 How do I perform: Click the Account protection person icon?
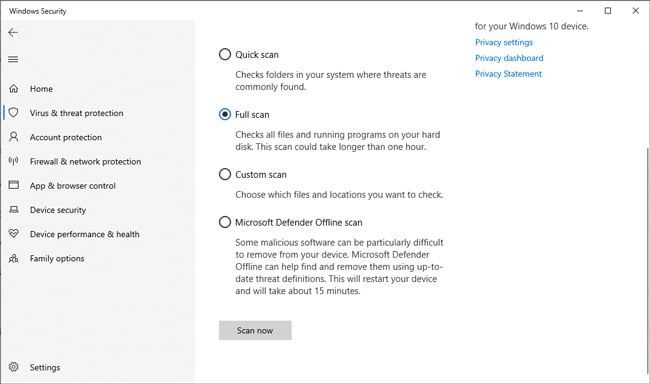(14, 136)
